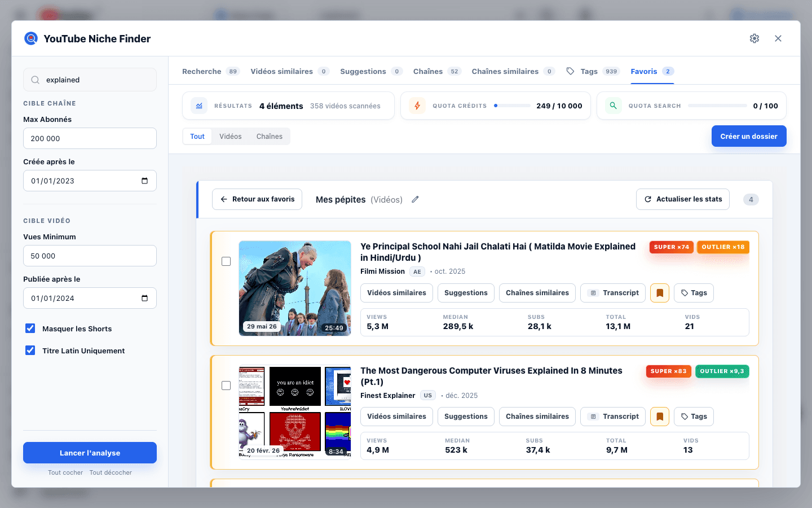The width and height of the screenshot is (812, 508).
Task: Click the Tags tab label icon
Action: 571,72
